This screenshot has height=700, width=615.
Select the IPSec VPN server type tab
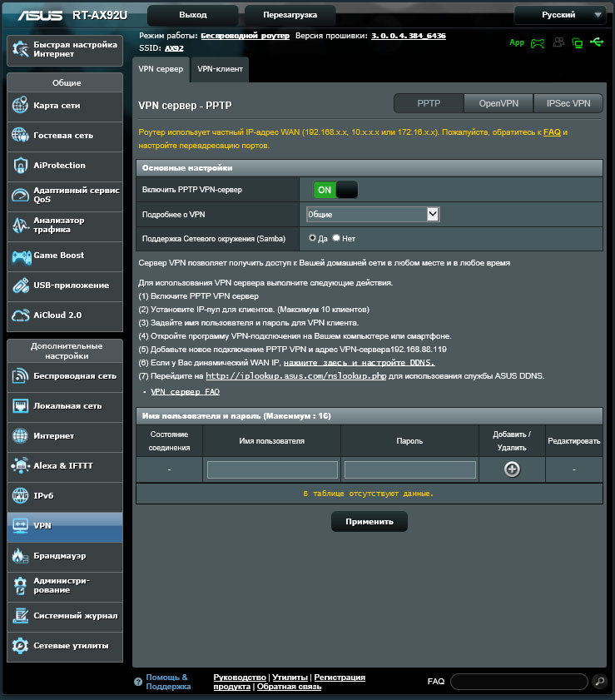[568, 103]
